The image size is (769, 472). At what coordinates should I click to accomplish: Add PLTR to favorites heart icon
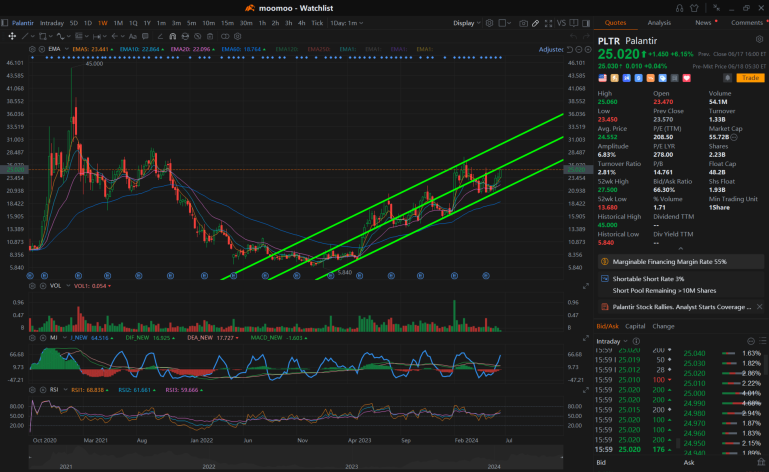[x=687, y=78]
